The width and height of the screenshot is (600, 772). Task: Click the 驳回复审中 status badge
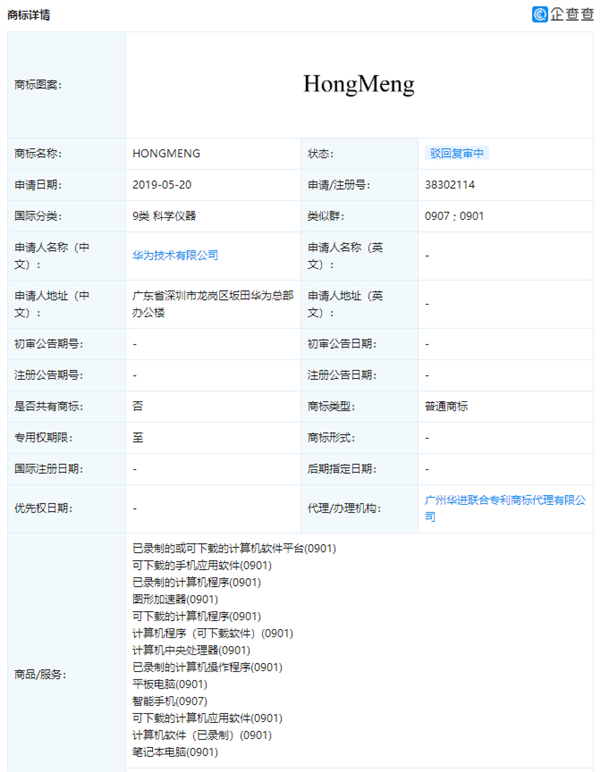[458, 154]
